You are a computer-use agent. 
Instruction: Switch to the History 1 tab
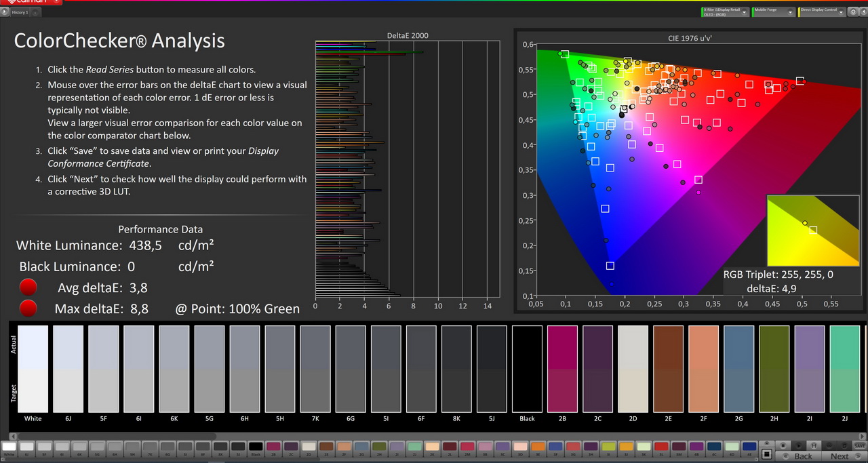[x=20, y=12]
